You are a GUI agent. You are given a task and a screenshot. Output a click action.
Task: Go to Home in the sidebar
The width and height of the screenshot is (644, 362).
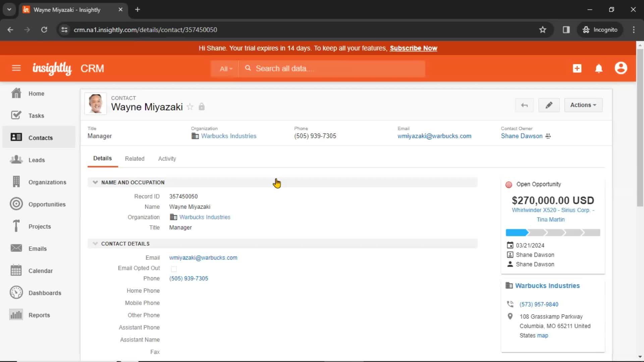[x=39, y=94]
